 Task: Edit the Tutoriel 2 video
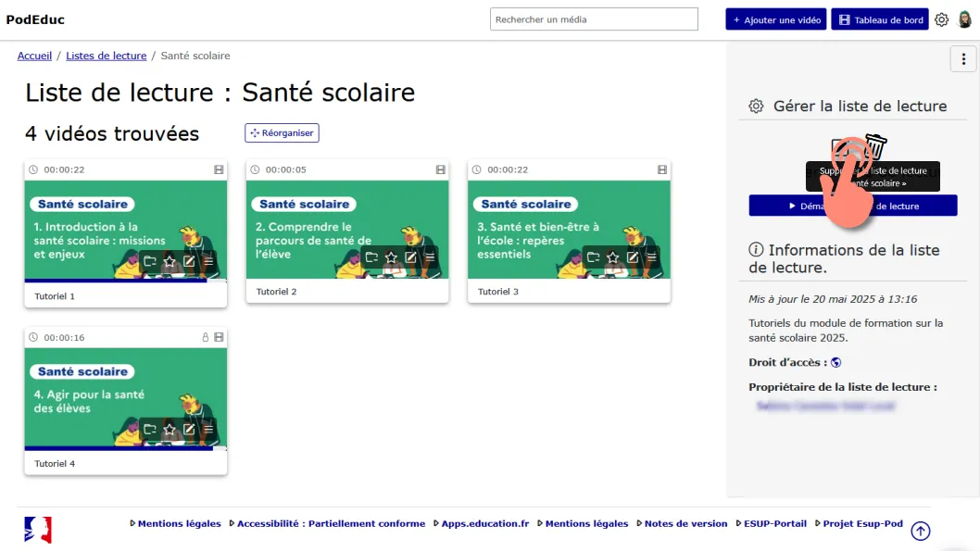410,257
